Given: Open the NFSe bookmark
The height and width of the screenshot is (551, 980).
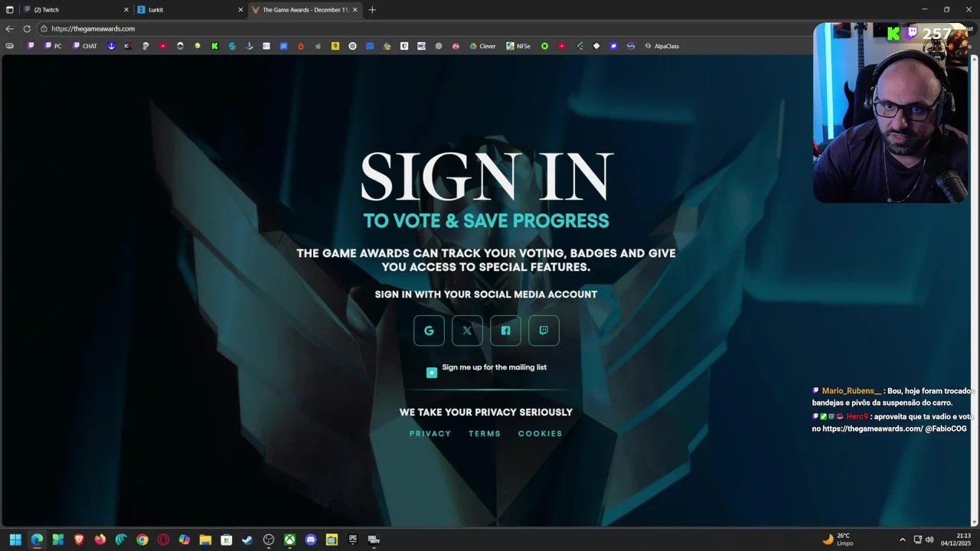Looking at the screenshot, I should point(518,46).
